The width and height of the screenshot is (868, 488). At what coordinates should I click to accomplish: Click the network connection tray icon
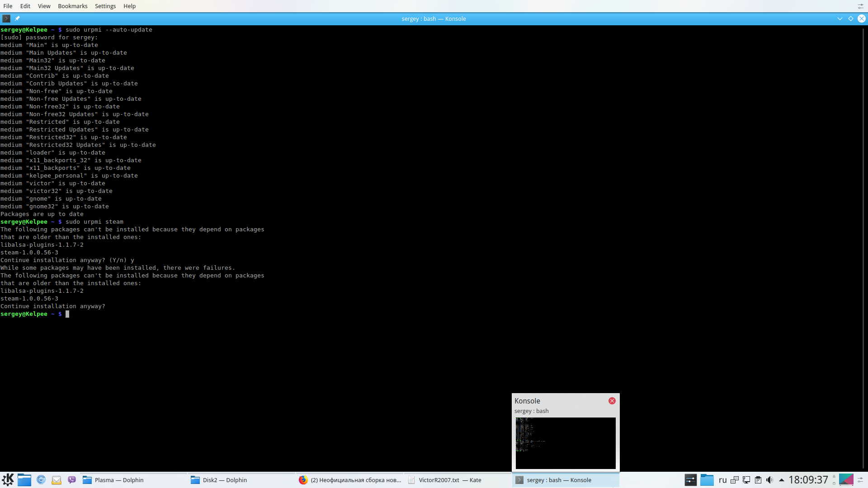tap(746, 480)
